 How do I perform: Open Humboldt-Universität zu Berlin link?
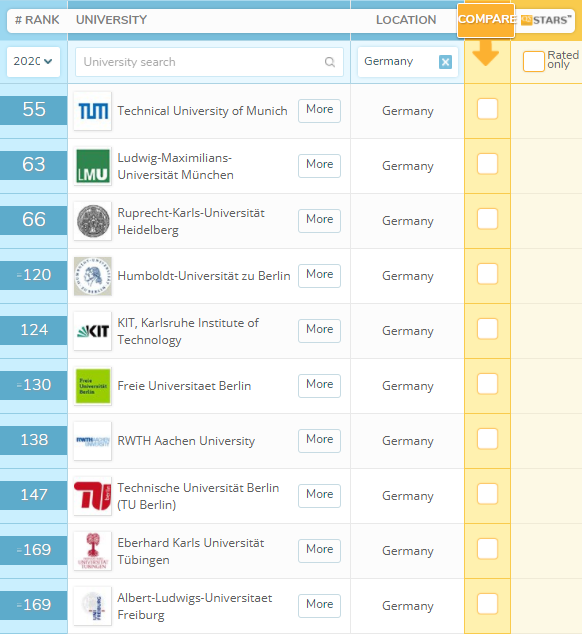click(x=204, y=276)
